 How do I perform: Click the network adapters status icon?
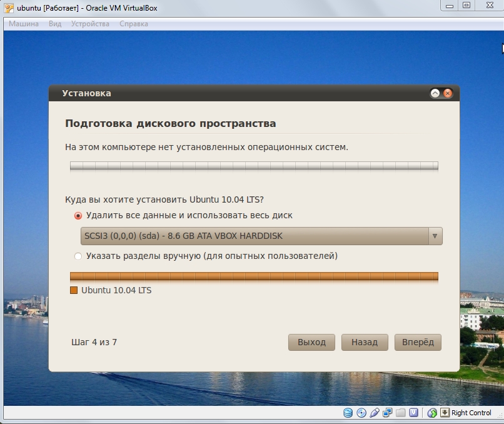click(387, 413)
